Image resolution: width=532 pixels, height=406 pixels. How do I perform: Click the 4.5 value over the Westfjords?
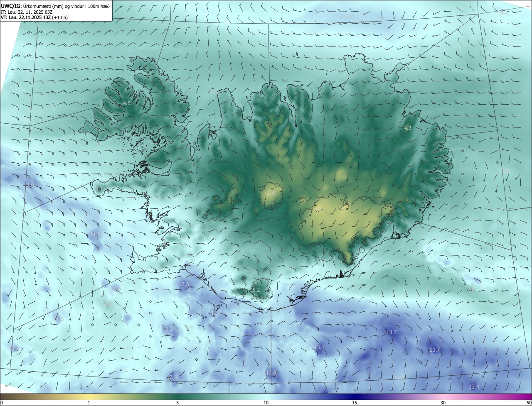tap(127, 103)
